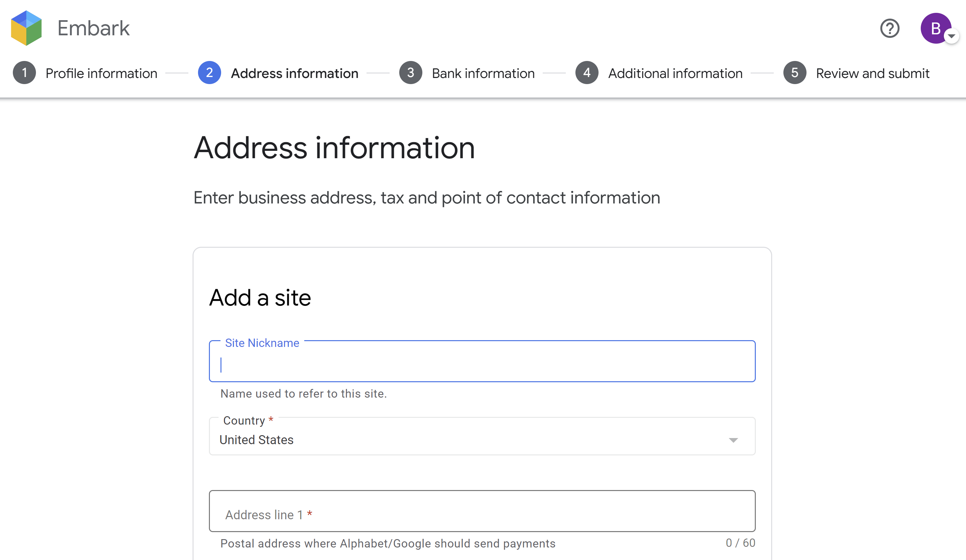Select the step 3 number circle
Image resolution: width=966 pixels, height=560 pixels.
point(410,73)
